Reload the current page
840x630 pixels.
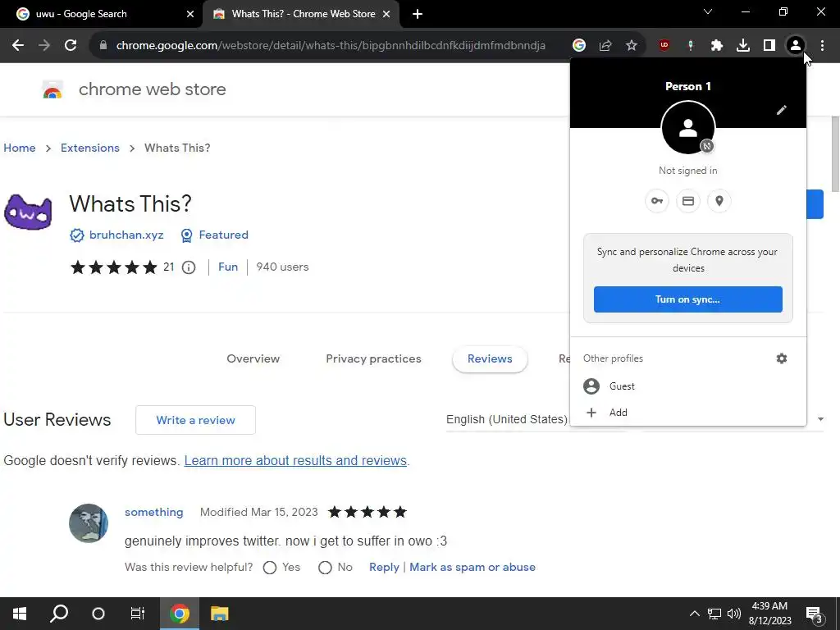click(x=71, y=45)
